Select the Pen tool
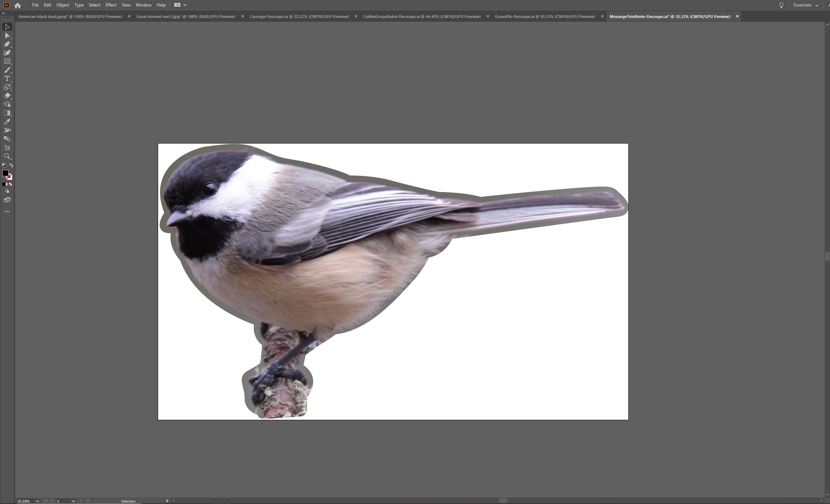Screen dimensions: 830x504 pyautogui.click(x=7, y=44)
